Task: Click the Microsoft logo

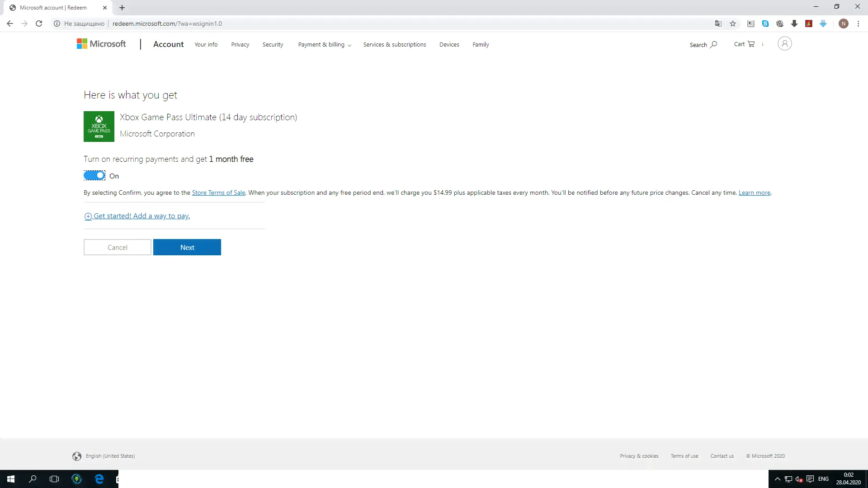Action: [101, 44]
